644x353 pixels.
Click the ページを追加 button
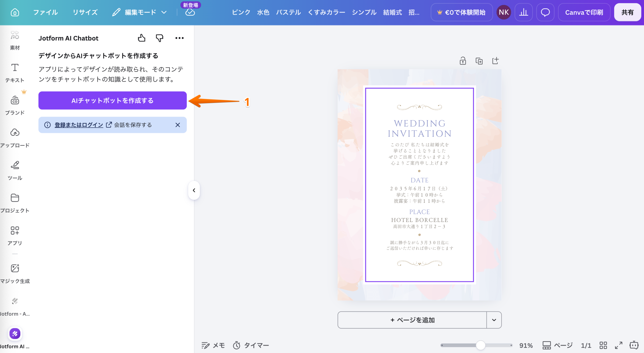412,320
